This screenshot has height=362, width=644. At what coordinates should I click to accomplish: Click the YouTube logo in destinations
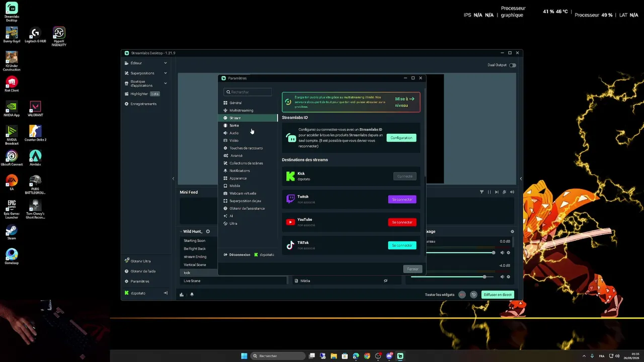click(290, 222)
